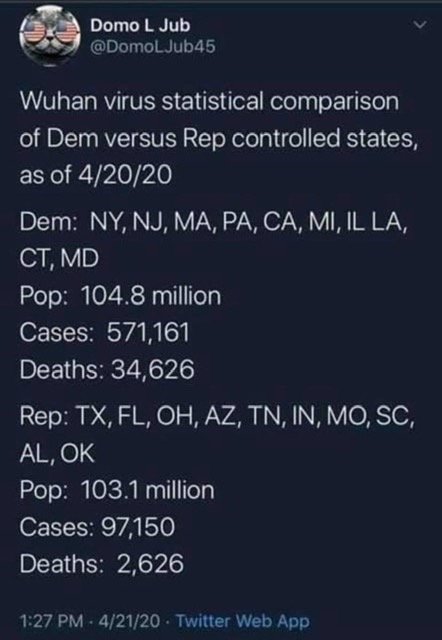Viewport: 442px width, 640px height.
Task: Open Domo L Jub's profile name
Action: pyautogui.click(x=140, y=26)
